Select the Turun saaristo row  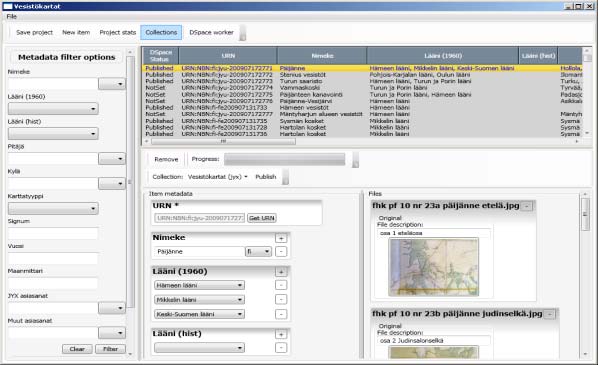(362, 81)
